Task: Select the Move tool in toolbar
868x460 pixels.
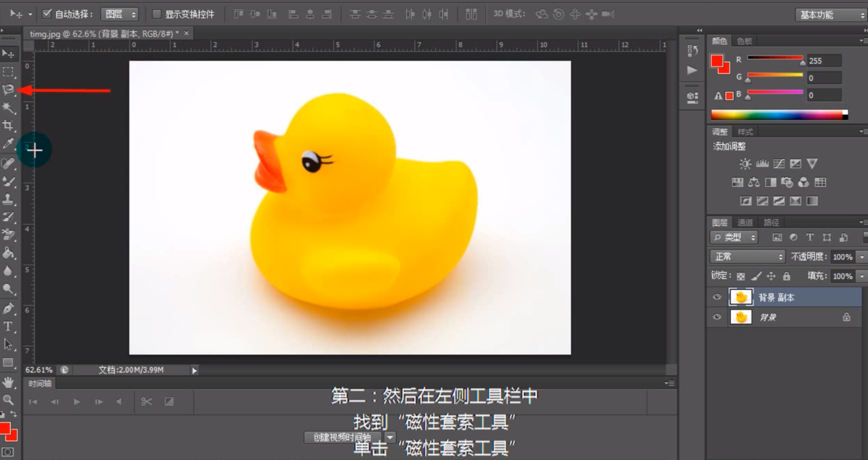Action: 8,54
